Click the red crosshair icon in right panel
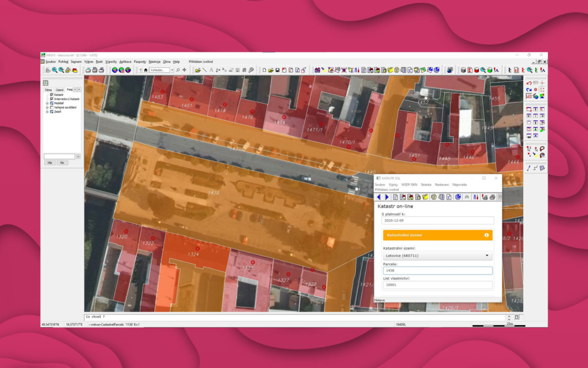 [542, 83]
